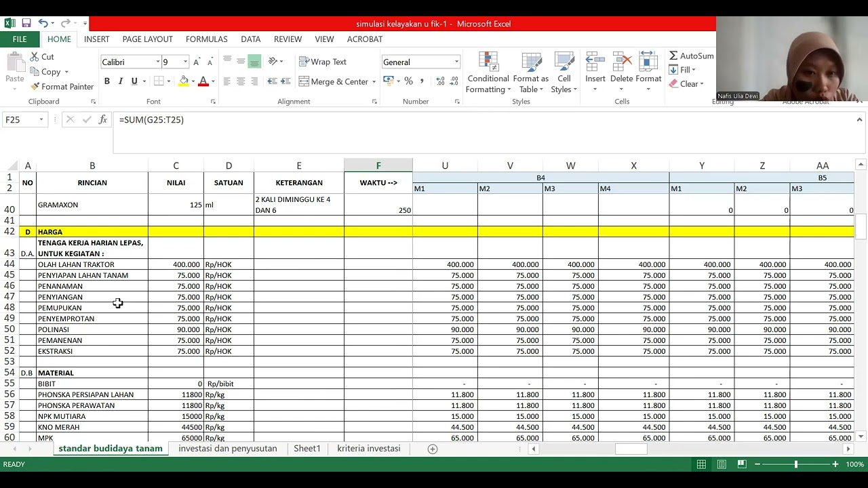Apply Comma Style format
The image size is (868, 488).
(422, 81)
